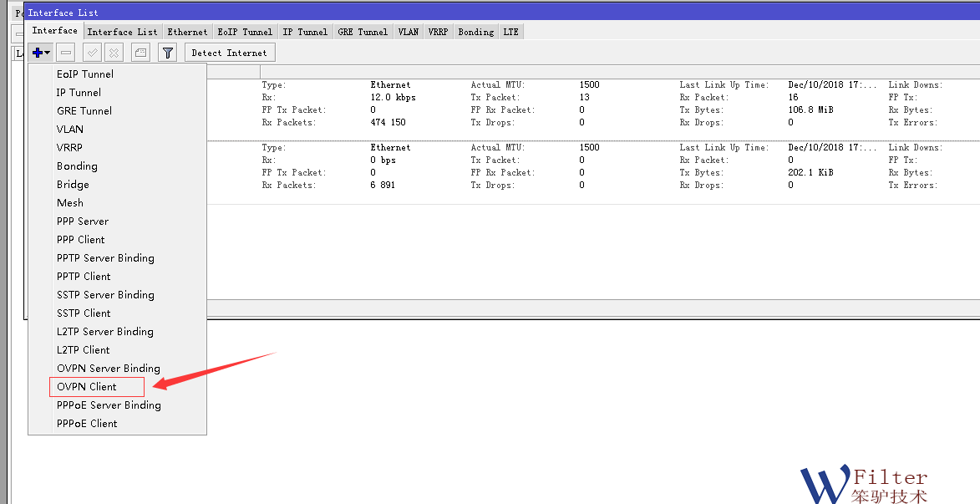Open the Ethernet tab
This screenshot has width=980, height=504.
point(187,32)
